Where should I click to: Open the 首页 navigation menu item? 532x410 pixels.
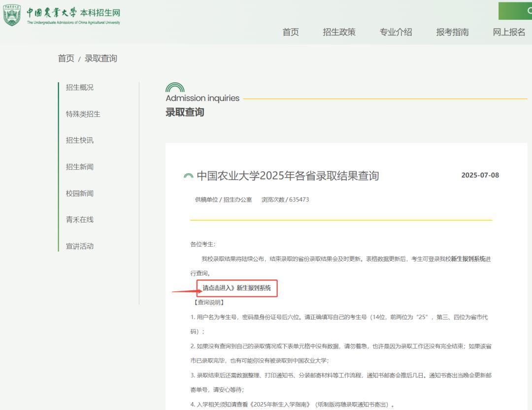(x=291, y=32)
